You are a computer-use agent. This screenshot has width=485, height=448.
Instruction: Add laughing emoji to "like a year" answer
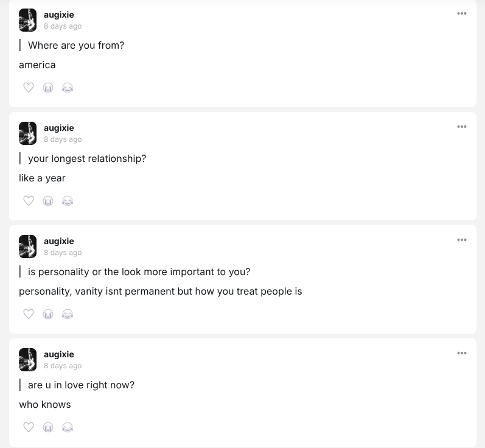(x=68, y=201)
